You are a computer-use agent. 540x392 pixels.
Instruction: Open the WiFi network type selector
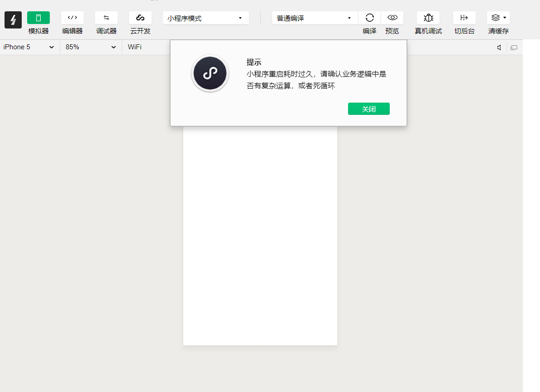pyautogui.click(x=135, y=47)
